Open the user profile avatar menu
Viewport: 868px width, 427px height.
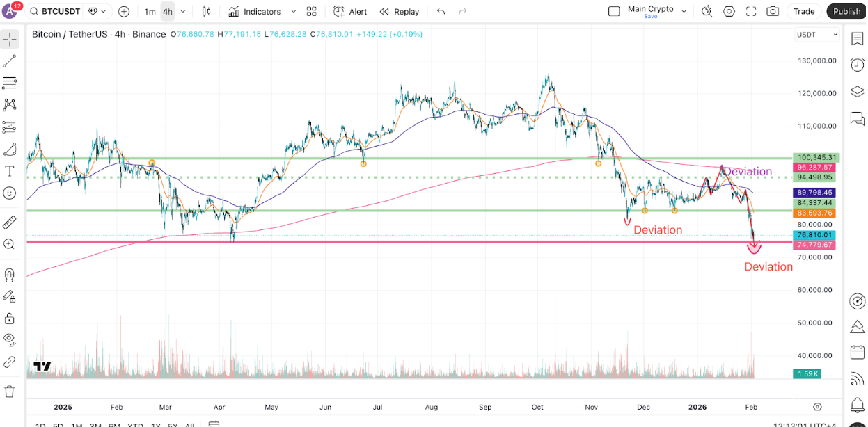click(x=10, y=11)
